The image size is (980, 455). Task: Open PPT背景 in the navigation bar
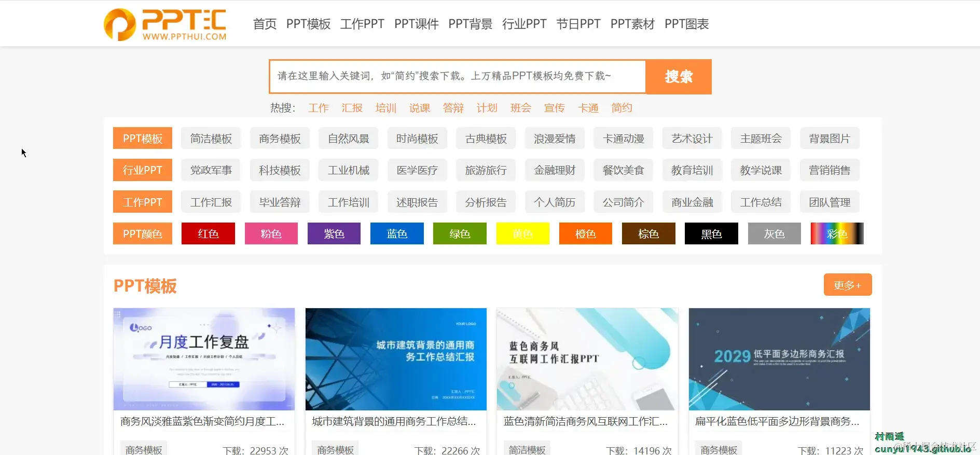click(470, 24)
